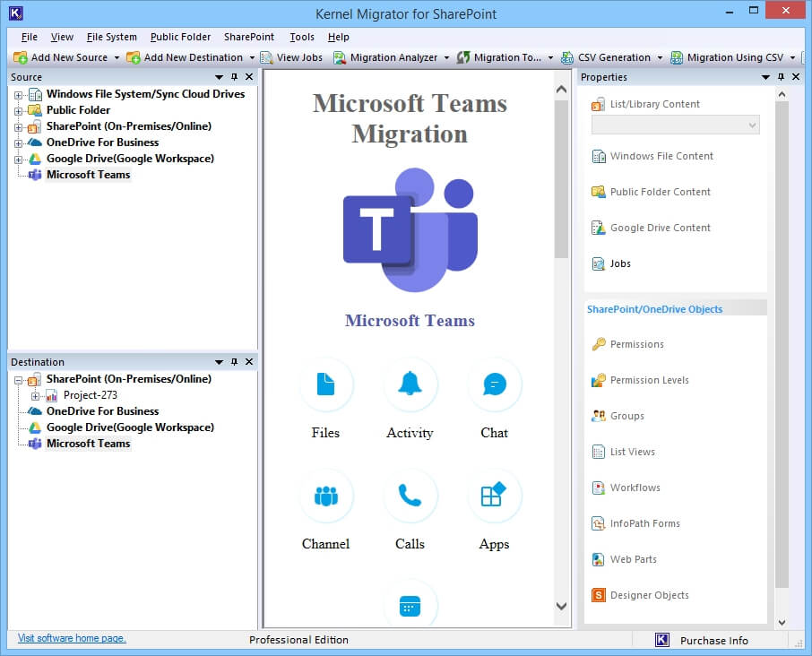Click the Migration To... toolbar icon

(x=463, y=57)
